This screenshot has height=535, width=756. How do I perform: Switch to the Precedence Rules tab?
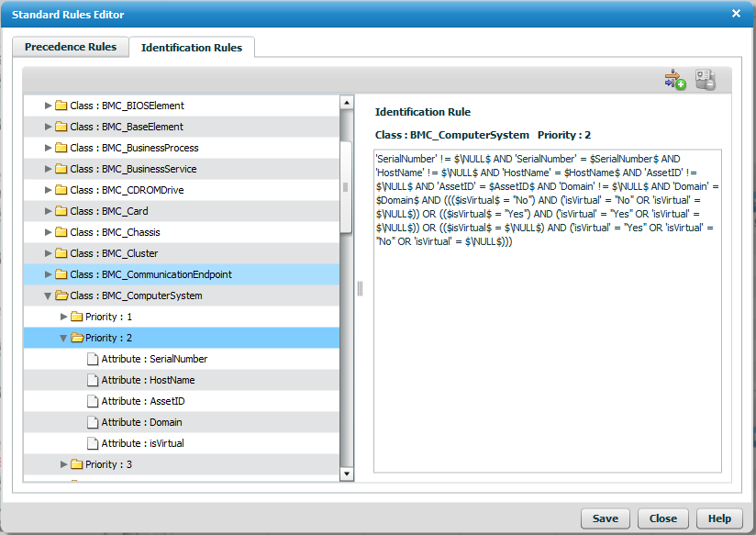tap(71, 47)
